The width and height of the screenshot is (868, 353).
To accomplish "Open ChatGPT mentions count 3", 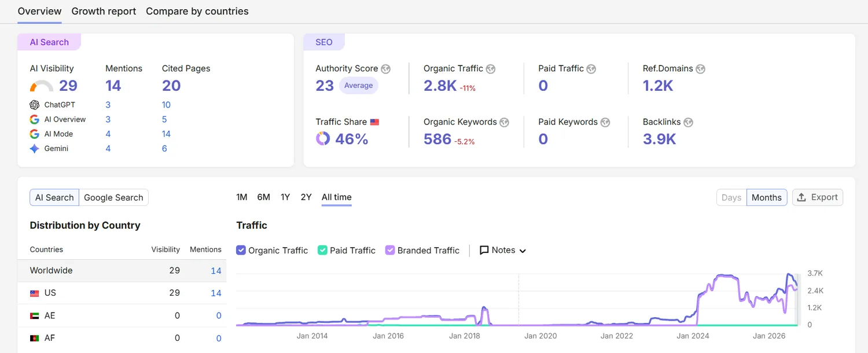I will (x=108, y=105).
